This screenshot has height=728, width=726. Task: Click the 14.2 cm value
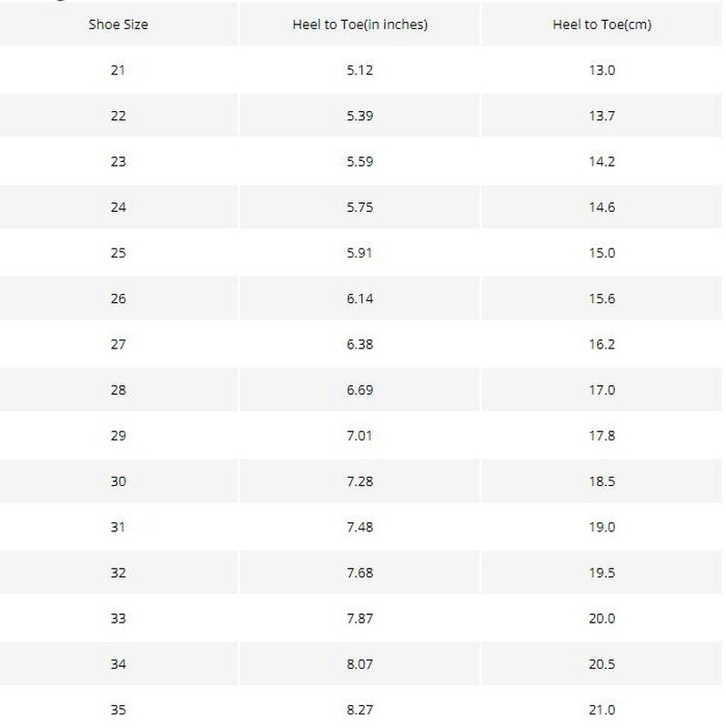(602, 161)
